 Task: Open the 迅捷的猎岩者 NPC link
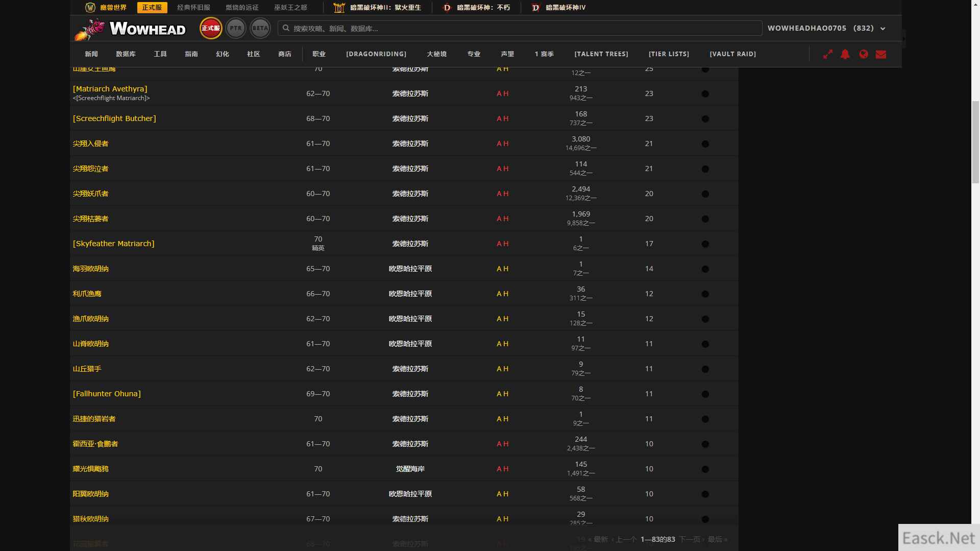[x=94, y=419]
